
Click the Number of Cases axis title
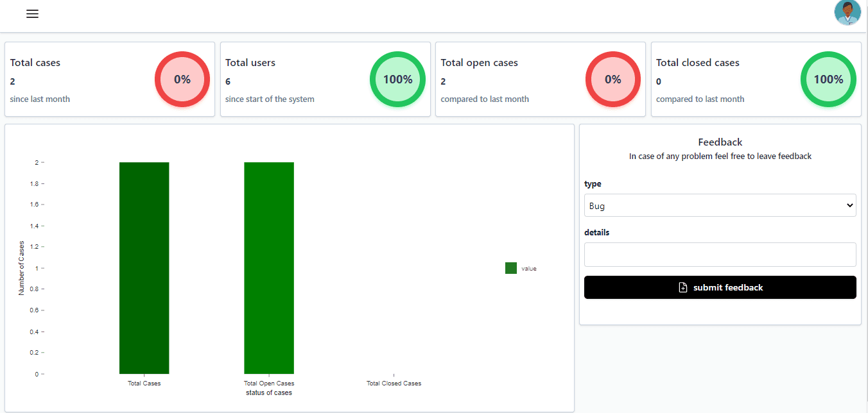tap(20, 267)
